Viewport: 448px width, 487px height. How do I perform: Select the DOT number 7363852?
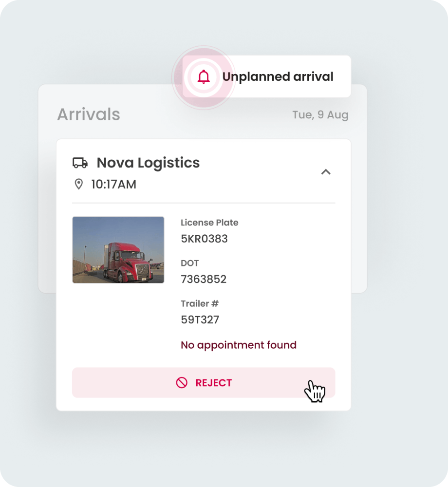[204, 279]
